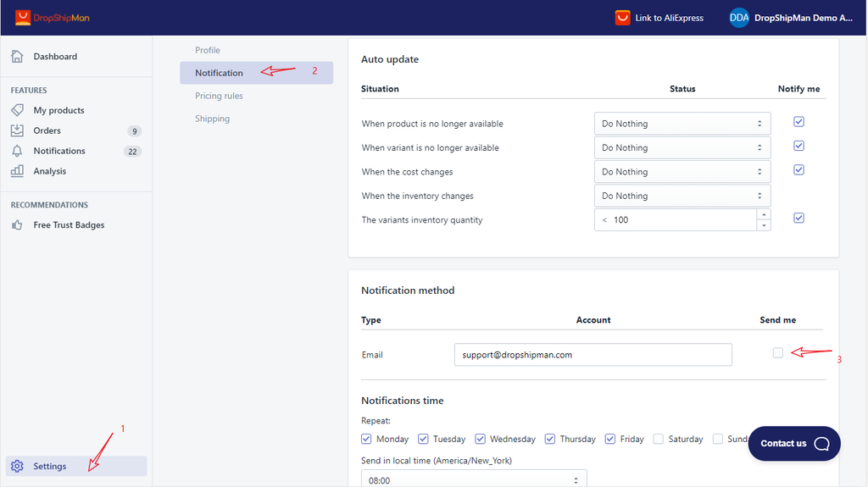Uncheck the Monday repeat checkbox
The height and width of the screenshot is (487, 868).
coord(366,439)
